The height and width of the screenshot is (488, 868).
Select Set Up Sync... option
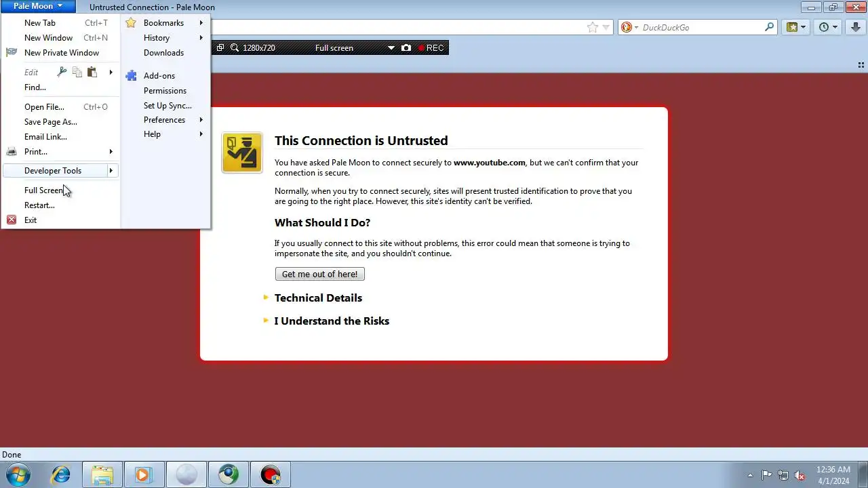coord(165,106)
